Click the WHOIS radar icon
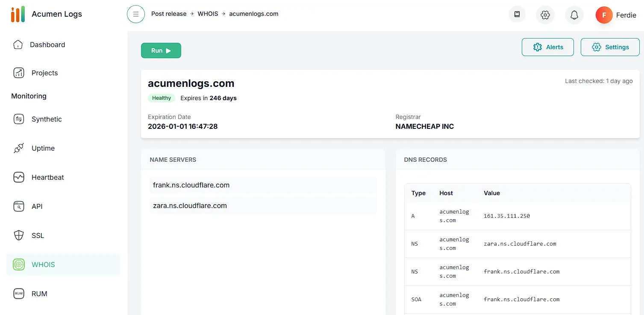644x315 pixels. (19, 264)
